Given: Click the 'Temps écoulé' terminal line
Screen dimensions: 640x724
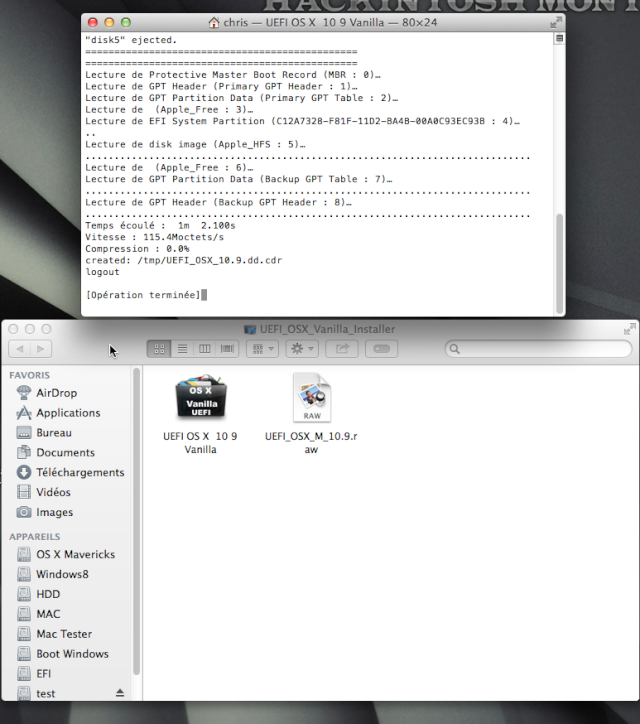Looking at the screenshot, I should point(160,225).
